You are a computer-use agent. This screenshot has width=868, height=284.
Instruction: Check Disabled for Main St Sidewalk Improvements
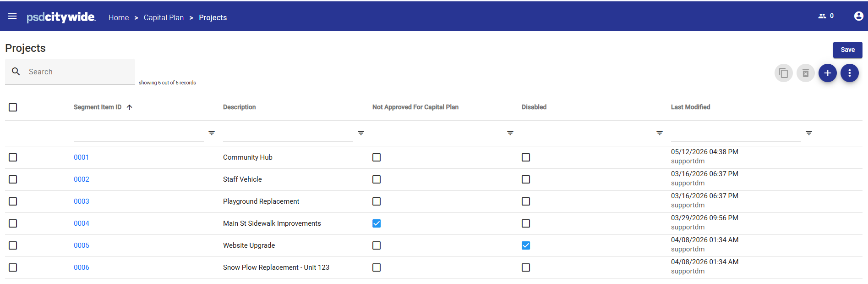click(526, 223)
